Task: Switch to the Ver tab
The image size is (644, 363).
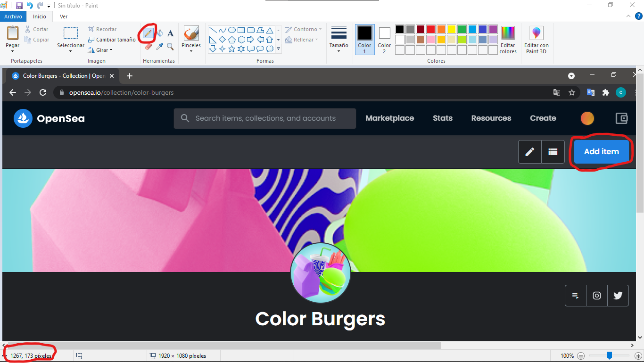Action: coord(64,16)
